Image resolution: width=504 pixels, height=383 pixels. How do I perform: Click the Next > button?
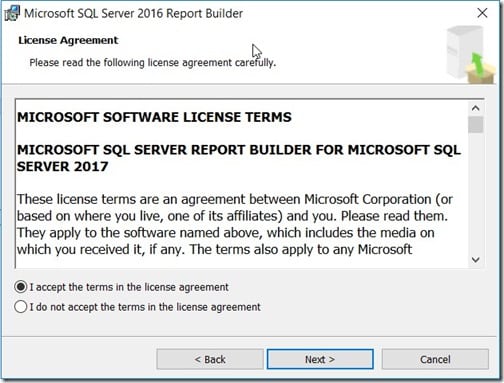click(x=320, y=359)
